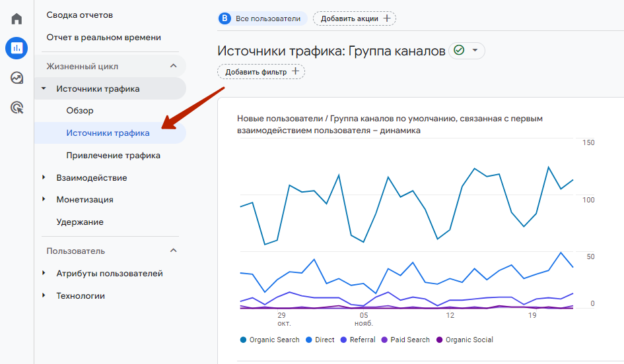Viewport: 624px width, 364px height.
Task: Open dropdown arrow beside report title
Action: coord(475,51)
